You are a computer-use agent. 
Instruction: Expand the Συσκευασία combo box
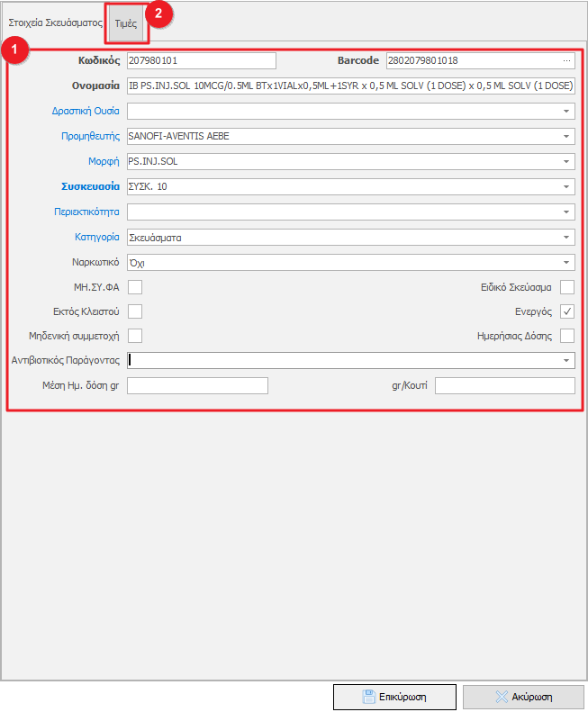click(567, 187)
